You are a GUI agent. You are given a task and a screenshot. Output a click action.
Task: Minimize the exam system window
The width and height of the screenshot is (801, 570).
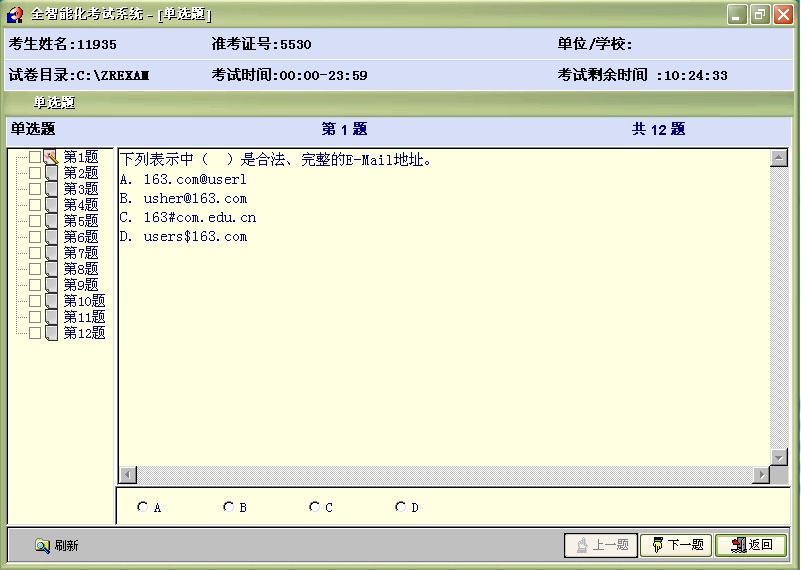tap(736, 15)
